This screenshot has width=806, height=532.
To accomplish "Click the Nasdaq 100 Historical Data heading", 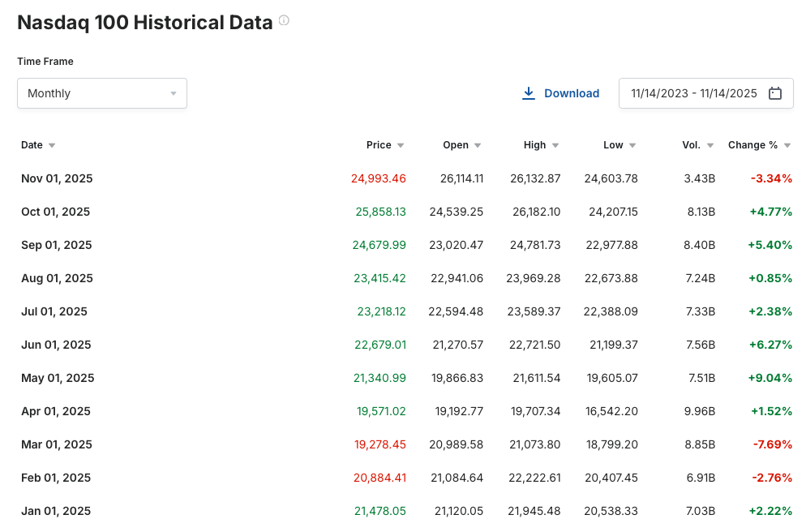I will click(145, 23).
